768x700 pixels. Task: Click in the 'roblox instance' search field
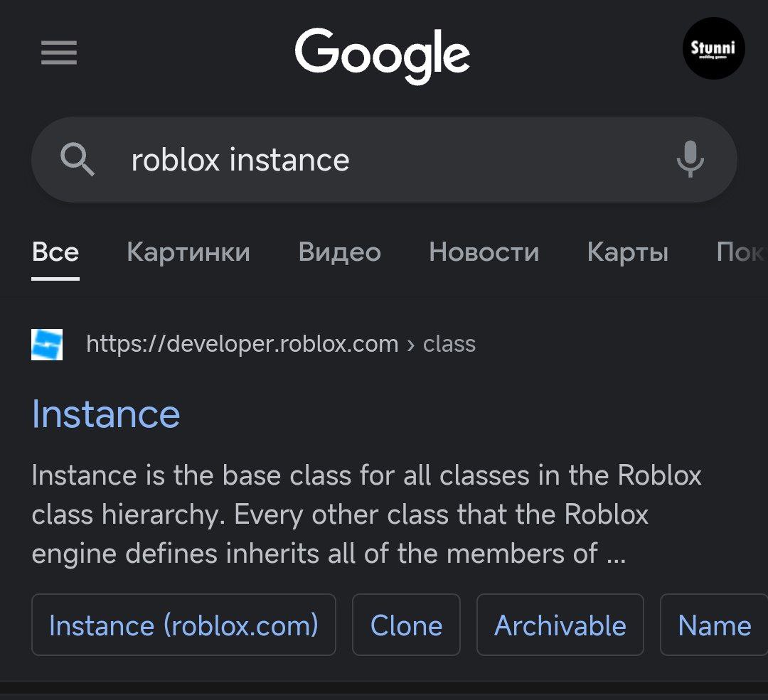point(384,160)
